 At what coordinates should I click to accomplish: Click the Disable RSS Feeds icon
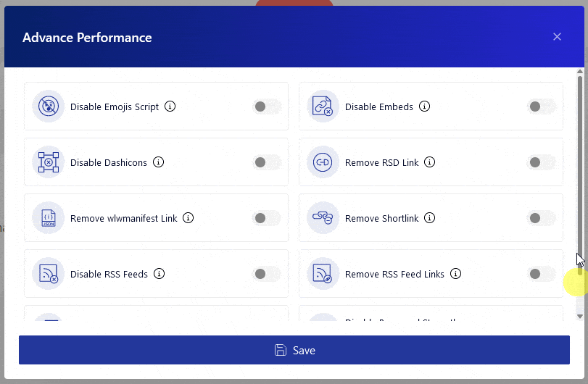(49, 274)
